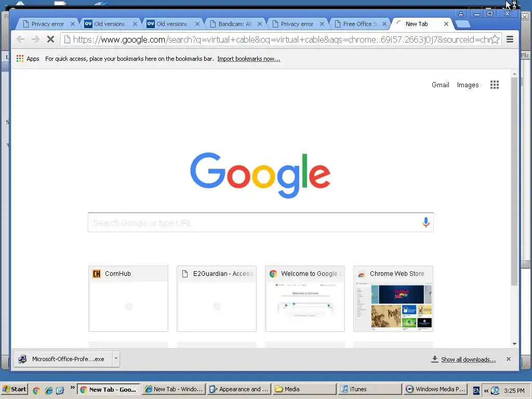
Task: Click the scrollbar down arrow
Action: (514, 344)
